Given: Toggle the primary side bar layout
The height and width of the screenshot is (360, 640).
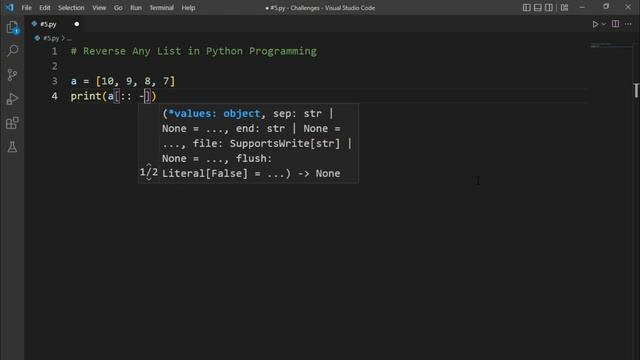Looking at the screenshot, I should [527, 7].
